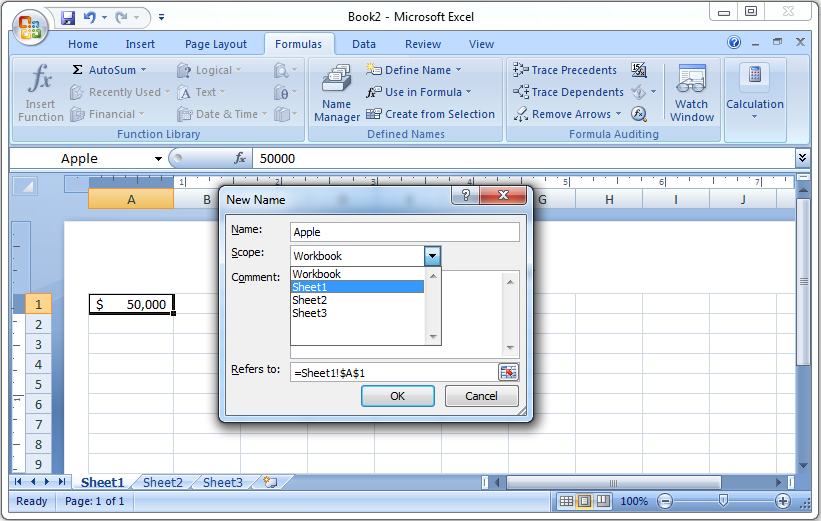Open the View ribbon tab
The width and height of the screenshot is (821, 521).
pos(481,44)
